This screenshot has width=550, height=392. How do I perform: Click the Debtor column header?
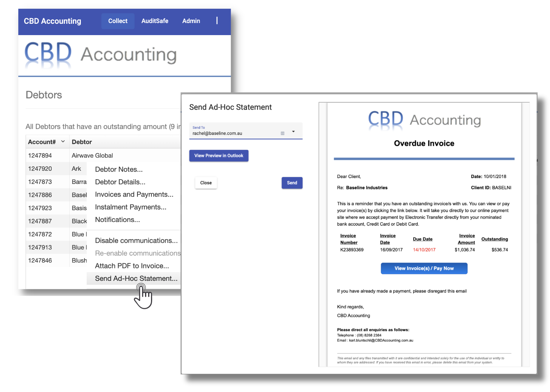coord(82,142)
